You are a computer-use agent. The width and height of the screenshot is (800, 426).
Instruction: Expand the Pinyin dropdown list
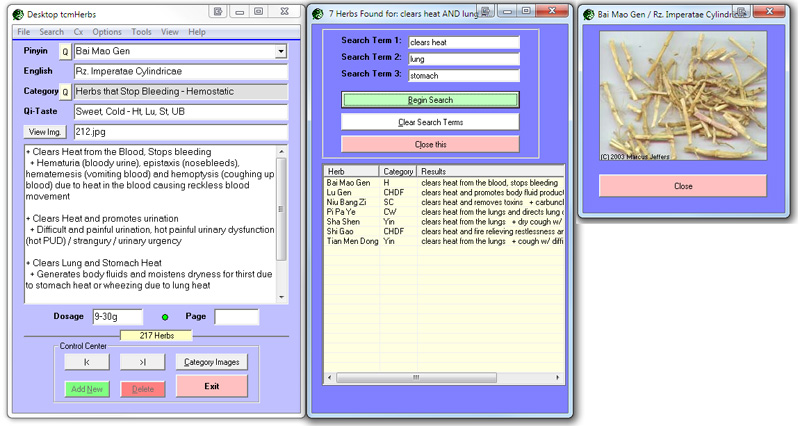coord(281,52)
